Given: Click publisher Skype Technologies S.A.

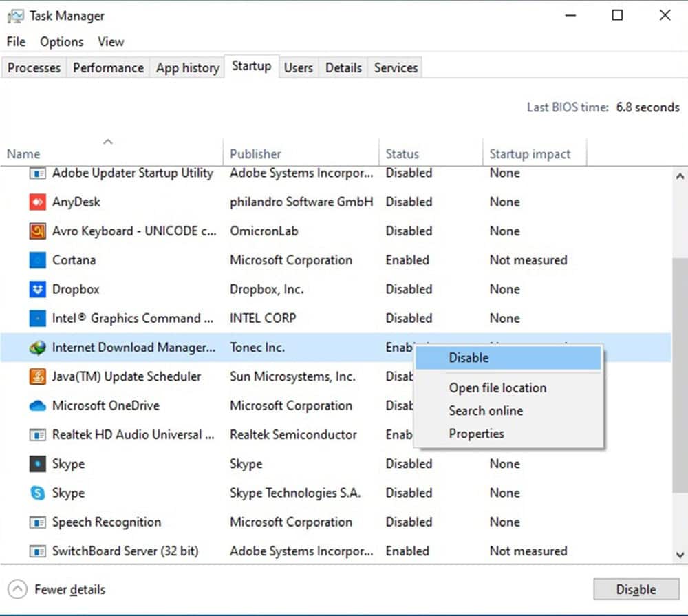Looking at the screenshot, I should (x=295, y=493).
